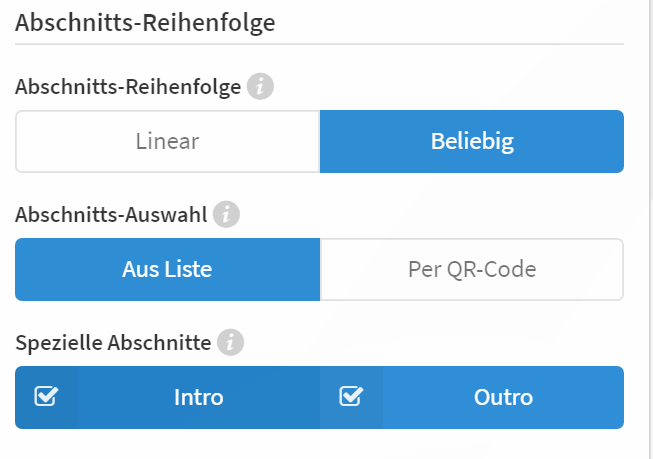The image size is (653, 459).
Task: Click the large Abschnitts-Reihenfolge panel heading
Action: click(145, 22)
